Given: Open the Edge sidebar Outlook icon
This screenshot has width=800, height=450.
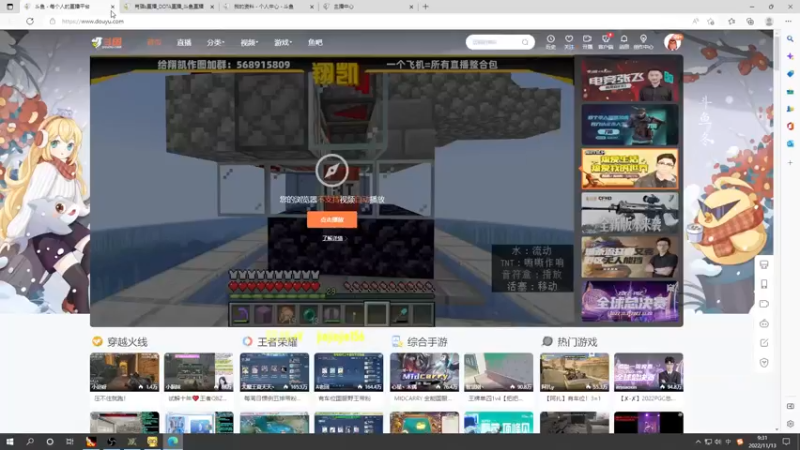Looking at the screenshot, I should 790,144.
